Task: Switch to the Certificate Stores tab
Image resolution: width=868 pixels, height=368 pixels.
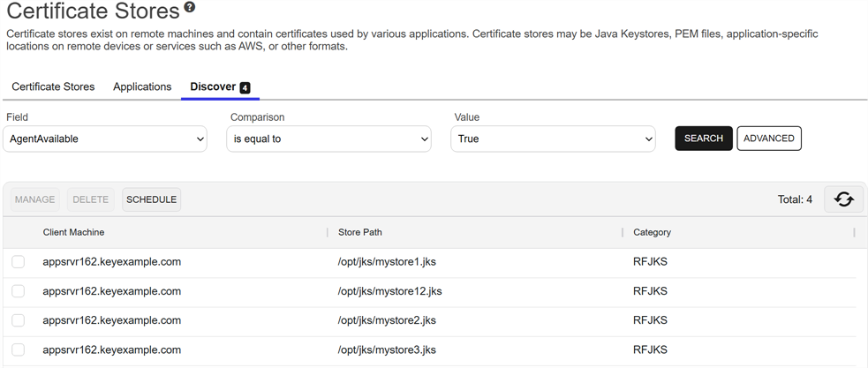Action: [x=53, y=86]
